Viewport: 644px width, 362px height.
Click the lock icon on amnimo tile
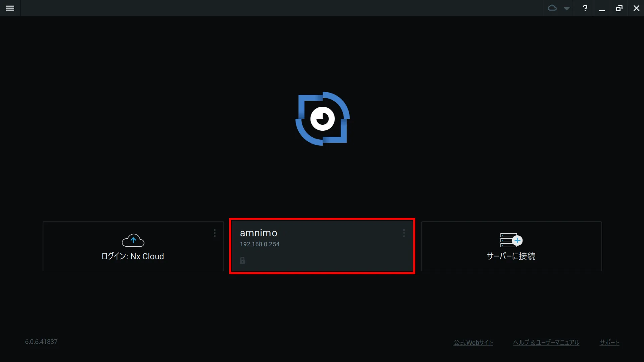[x=242, y=260]
